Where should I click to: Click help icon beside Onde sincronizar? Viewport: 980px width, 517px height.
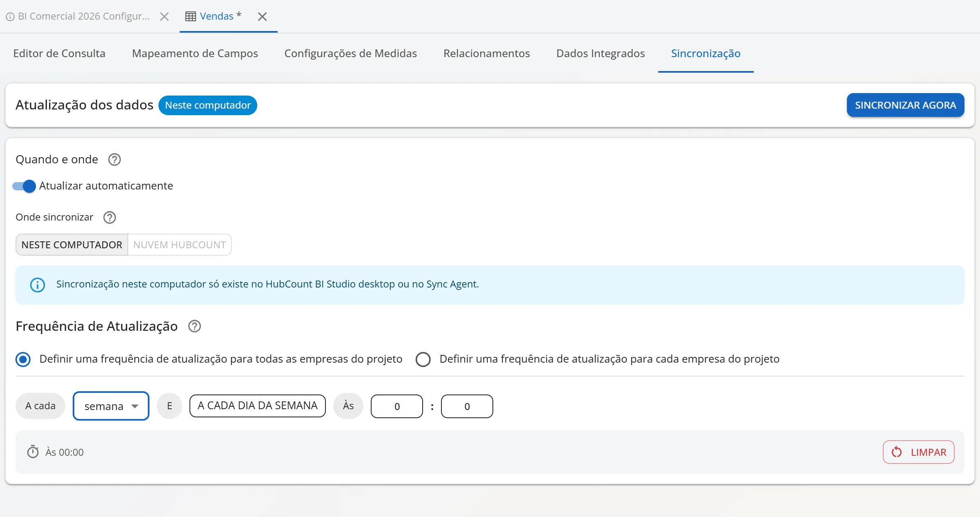(109, 217)
